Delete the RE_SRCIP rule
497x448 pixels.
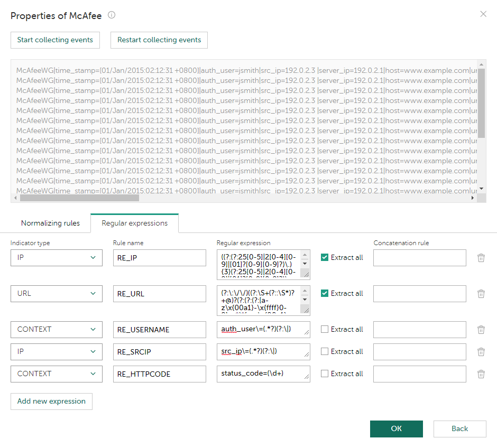click(x=481, y=351)
